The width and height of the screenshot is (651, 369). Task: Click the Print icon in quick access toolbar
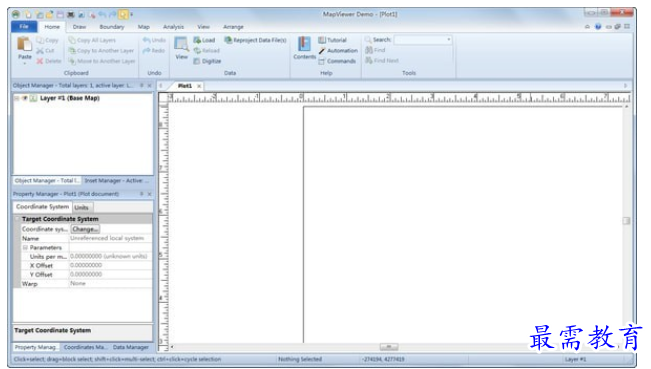71,15
